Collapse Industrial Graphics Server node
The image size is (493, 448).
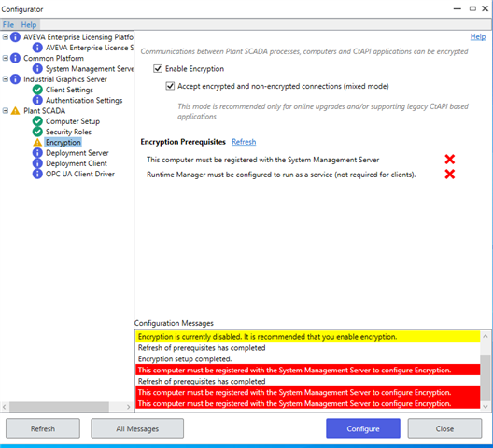pos(6,79)
